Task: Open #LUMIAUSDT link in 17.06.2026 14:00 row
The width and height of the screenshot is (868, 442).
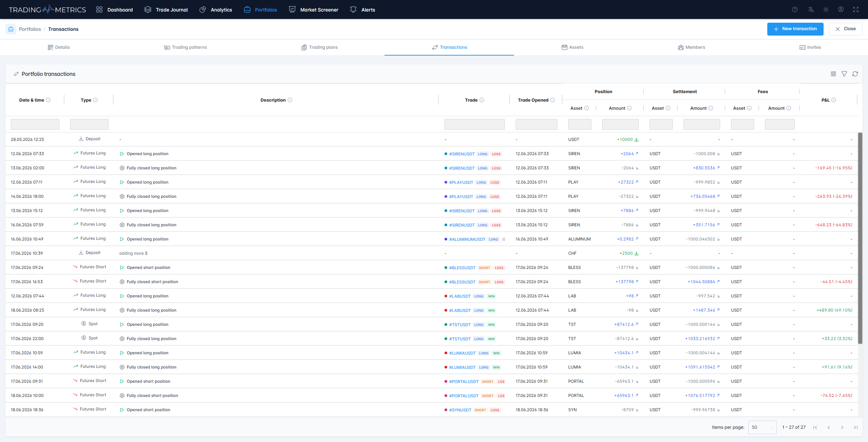Action: coord(462,367)
